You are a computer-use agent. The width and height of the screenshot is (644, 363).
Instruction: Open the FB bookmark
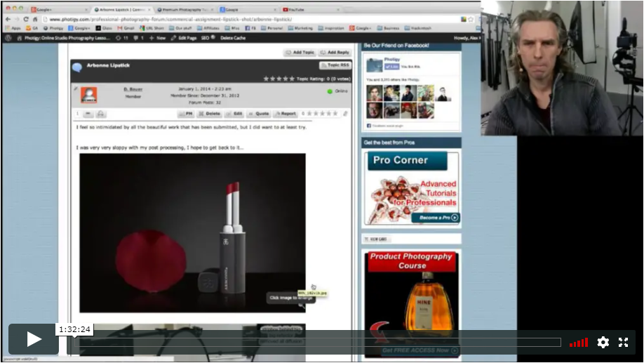pos(250,28)
